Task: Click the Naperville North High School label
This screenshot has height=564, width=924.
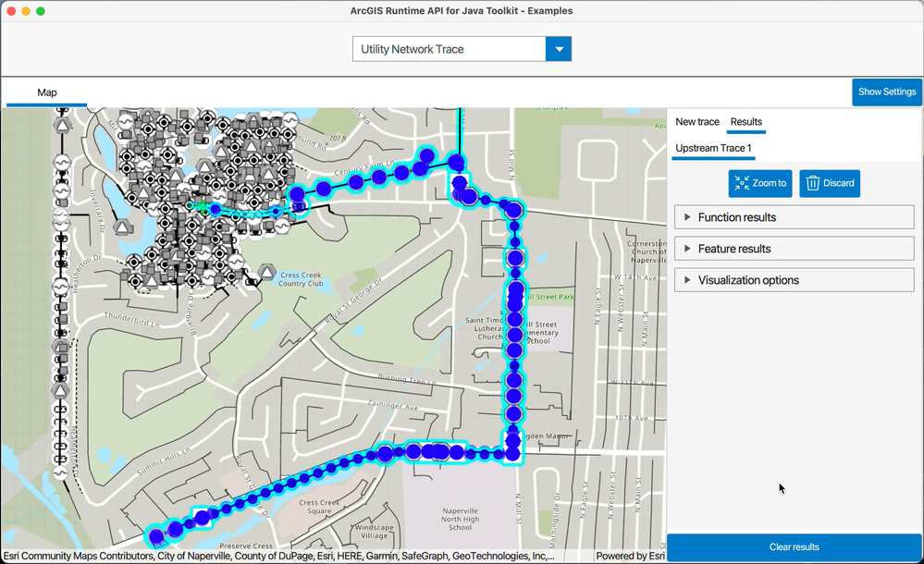Action: tap(460, 520)
